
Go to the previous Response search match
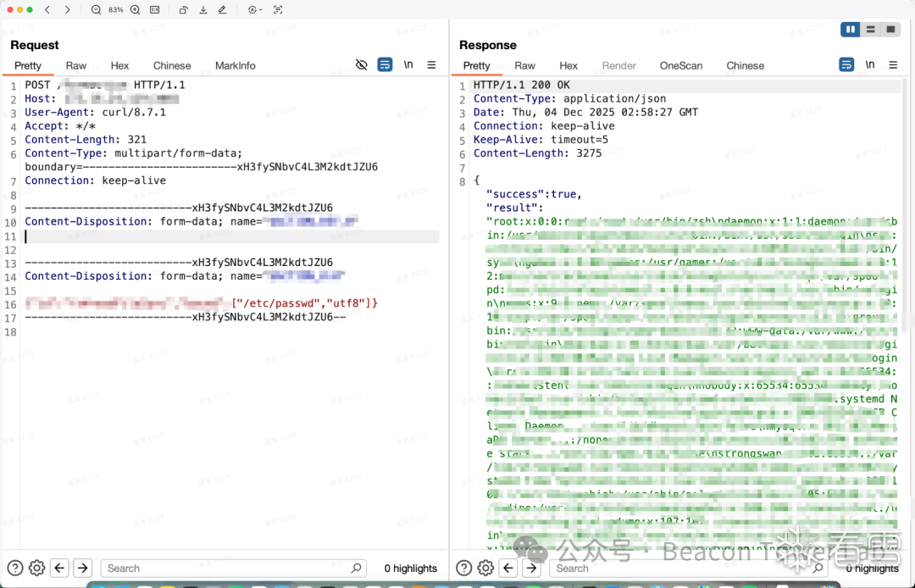509,568
